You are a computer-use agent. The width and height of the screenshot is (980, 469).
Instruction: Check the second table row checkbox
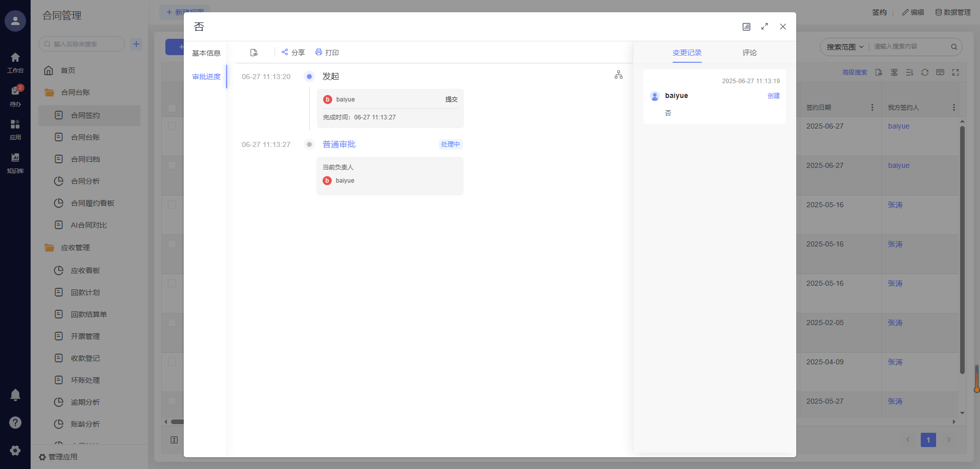172,165
